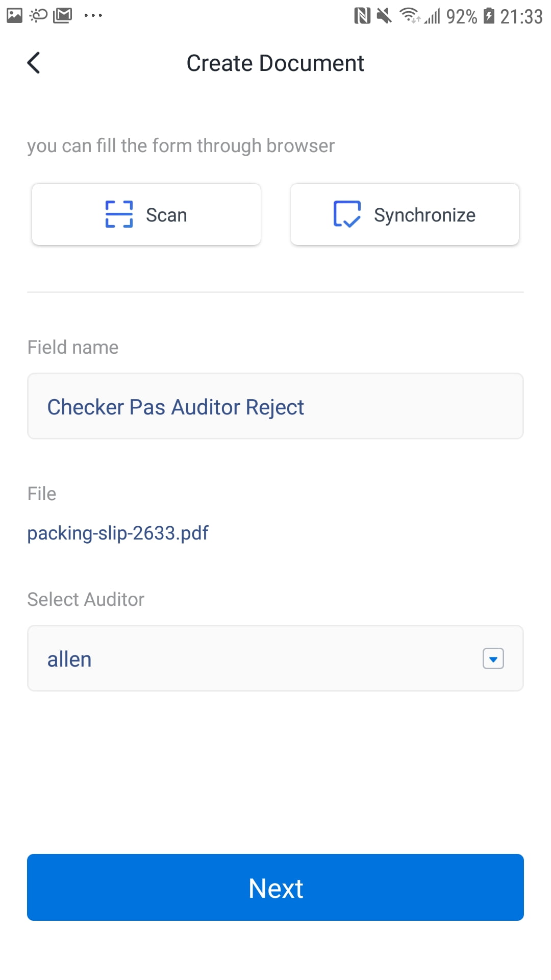Tap the weather notification icon in status bar
The height and width of the screenshot is (980, 551).
[x=38, y=16]
